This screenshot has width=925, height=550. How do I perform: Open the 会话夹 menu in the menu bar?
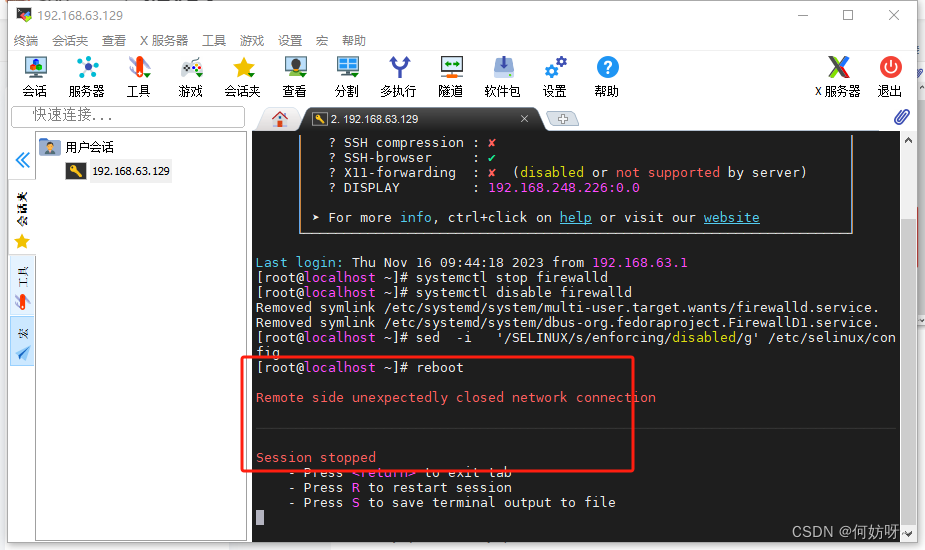70,41
